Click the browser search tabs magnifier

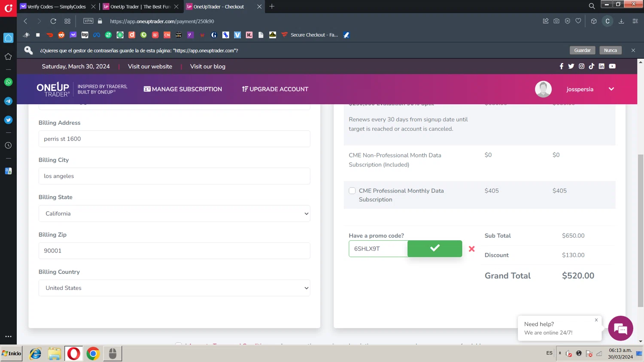[x=592, y=6]
